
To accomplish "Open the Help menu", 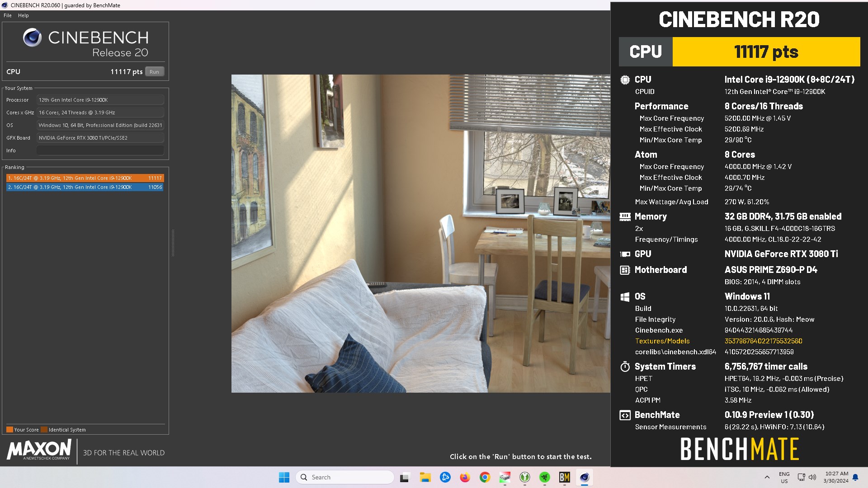I will click(23, 15).
